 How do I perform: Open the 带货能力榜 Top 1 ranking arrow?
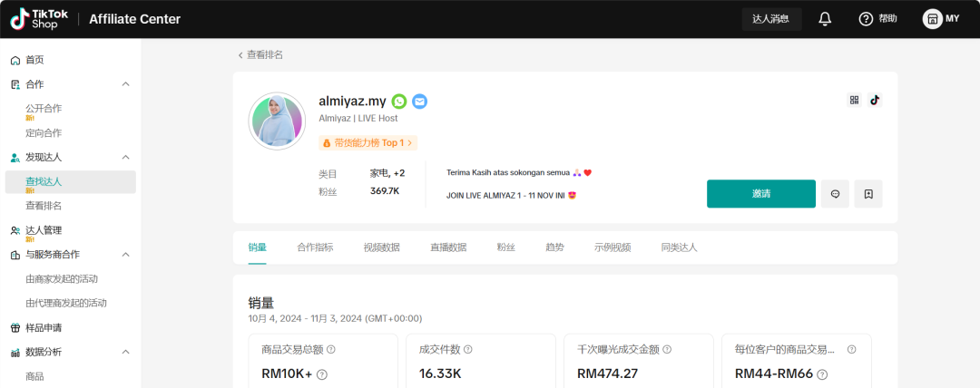click(409, 143)
